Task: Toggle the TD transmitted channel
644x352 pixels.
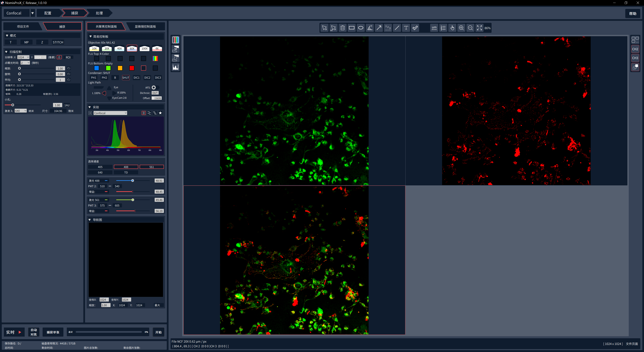Action: [x=126, y=172]
